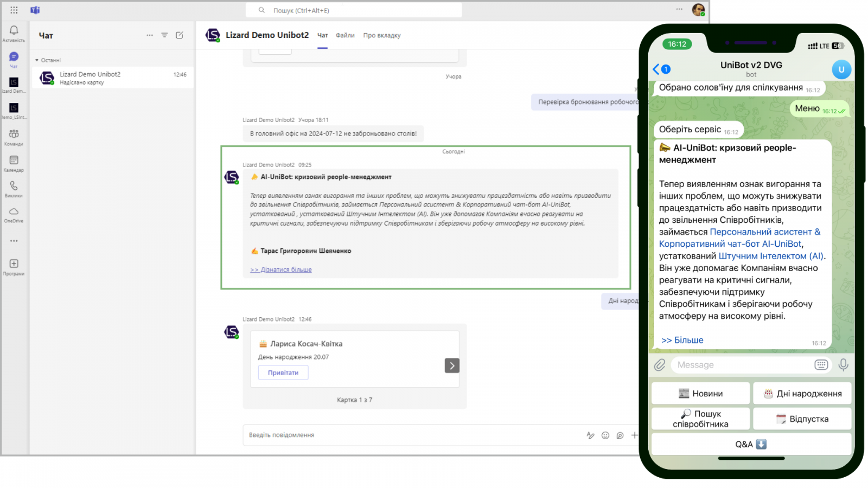The width and height of the screenshot is (868, 488).
Task: Click UniBot v2 DVG title in Telegram
Action: point(751,65)
